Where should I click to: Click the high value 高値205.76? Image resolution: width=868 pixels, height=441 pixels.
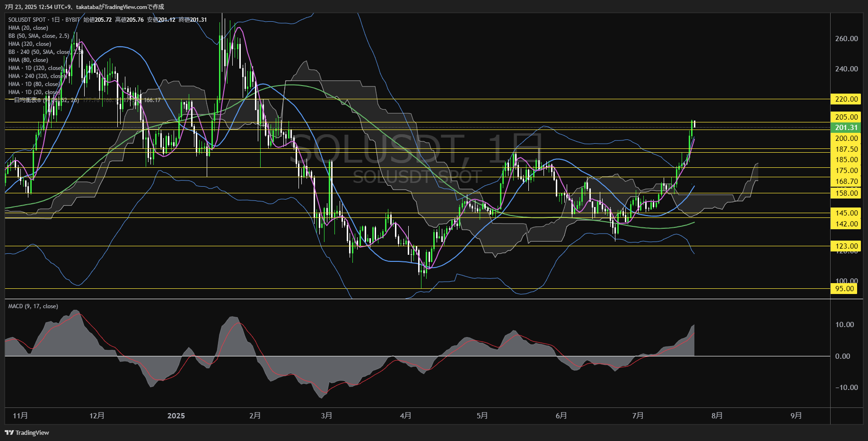(129, 20)
